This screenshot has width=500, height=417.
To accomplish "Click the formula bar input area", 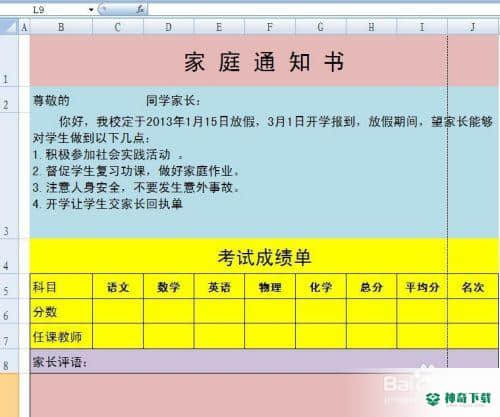I will coord(323,10).
